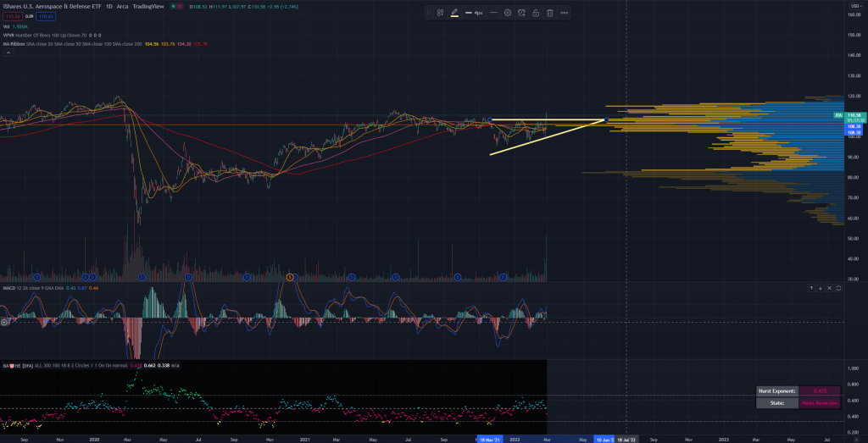This screenshot has height=443, width=868.
Task: Delete the selected drawing with trash icon
Action: pyautogui.click(x=549, y=13)
